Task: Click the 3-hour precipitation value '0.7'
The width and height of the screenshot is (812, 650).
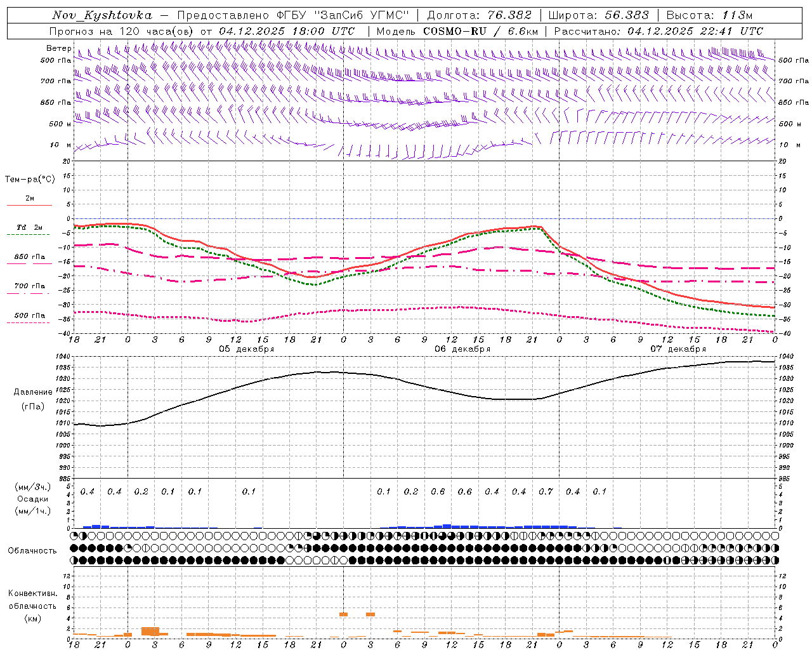Action: coord(546,491)
